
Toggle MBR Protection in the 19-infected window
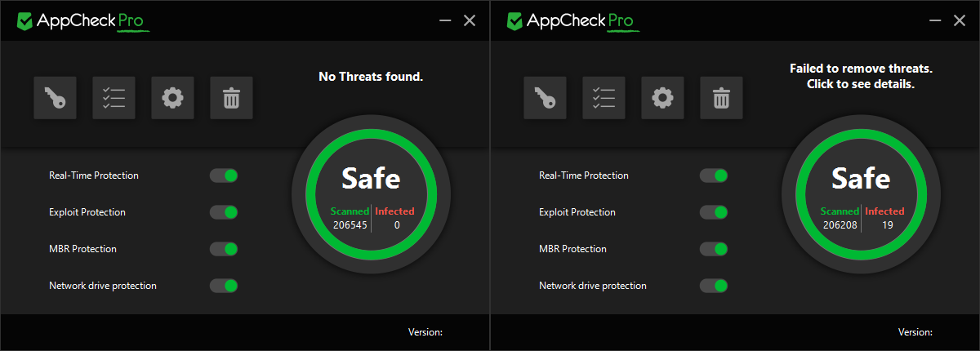[714, 249]
